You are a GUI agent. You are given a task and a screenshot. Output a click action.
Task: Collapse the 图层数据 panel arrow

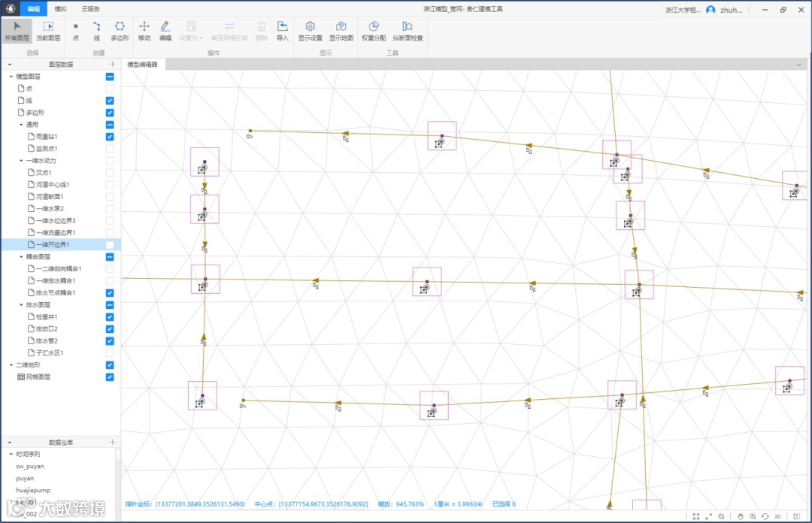pyautogui.click(x=9, y=65)
